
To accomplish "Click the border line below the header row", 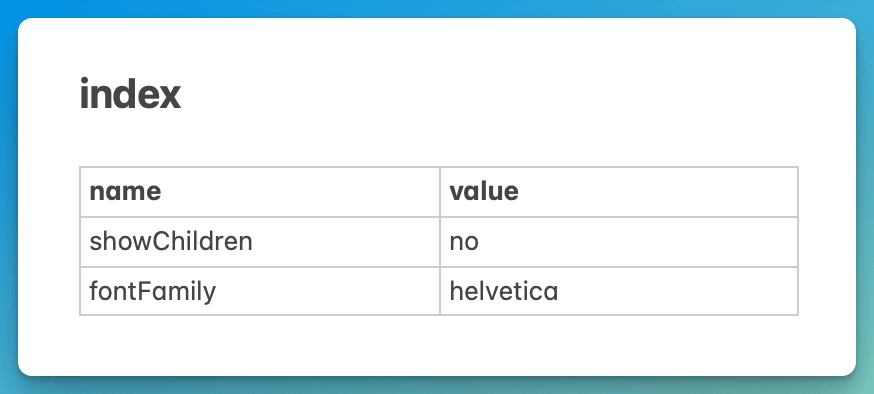I will point(439,217).
